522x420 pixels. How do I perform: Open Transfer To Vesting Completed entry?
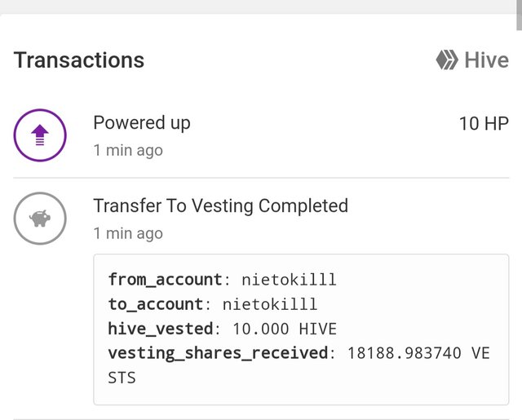(x=221, y=206)
